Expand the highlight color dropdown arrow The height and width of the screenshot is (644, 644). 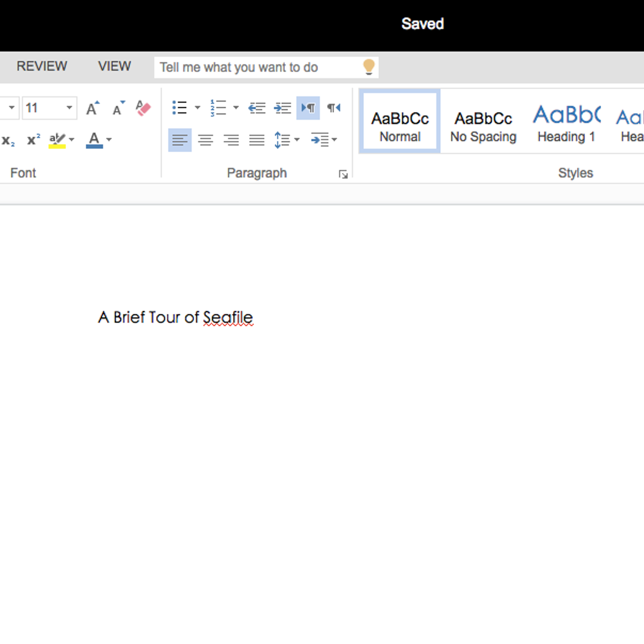(72, 140)
